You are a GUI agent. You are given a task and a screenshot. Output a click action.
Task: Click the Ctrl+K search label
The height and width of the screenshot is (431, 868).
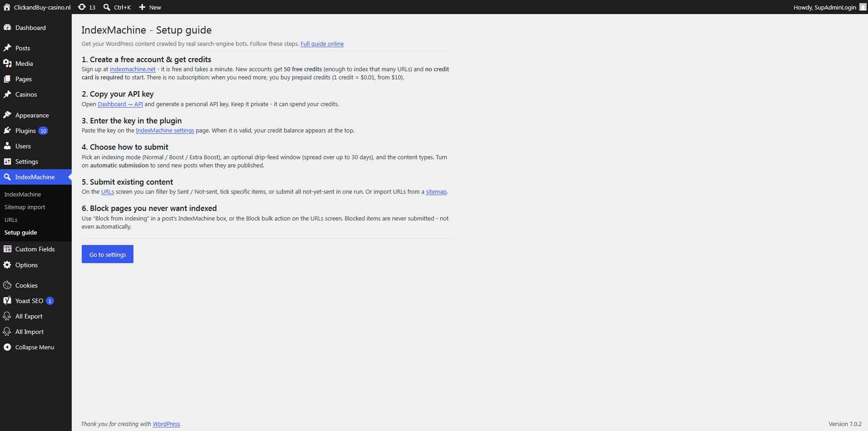point(123,7)
